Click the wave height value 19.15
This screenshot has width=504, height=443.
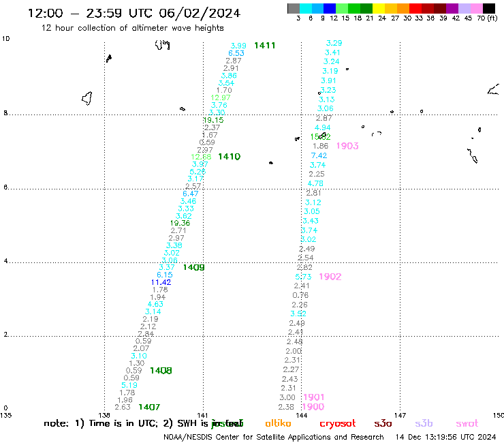coord(213,120)
